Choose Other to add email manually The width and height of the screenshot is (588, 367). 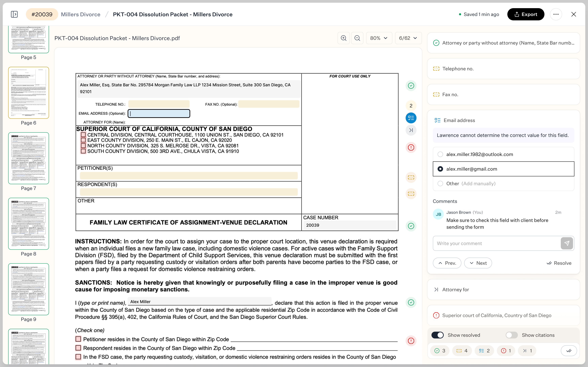click(440, 183)
